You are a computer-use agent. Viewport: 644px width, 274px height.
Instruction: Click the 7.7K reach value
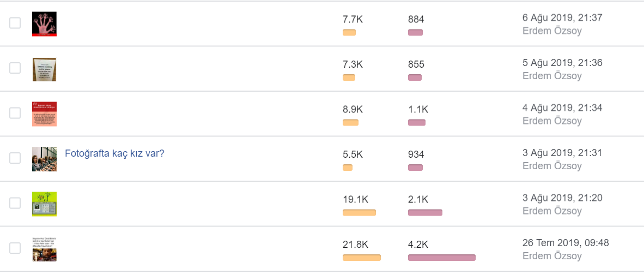coord(353,19)
